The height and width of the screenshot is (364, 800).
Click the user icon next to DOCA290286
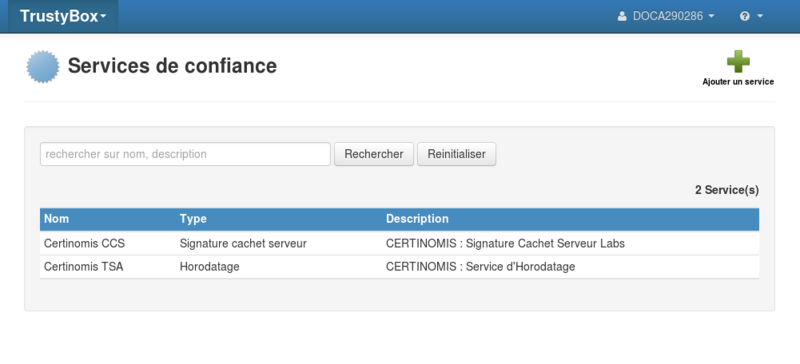coord(622,16)
